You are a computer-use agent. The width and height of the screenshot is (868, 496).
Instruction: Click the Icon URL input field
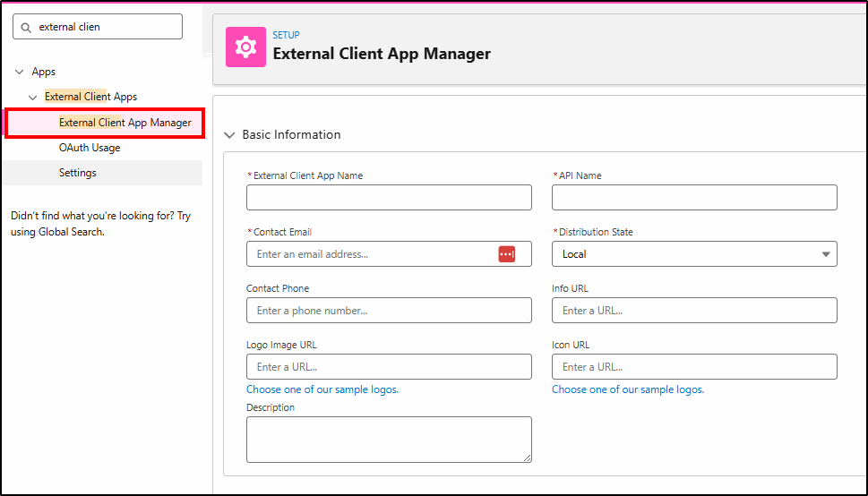[x=694, y=367]
